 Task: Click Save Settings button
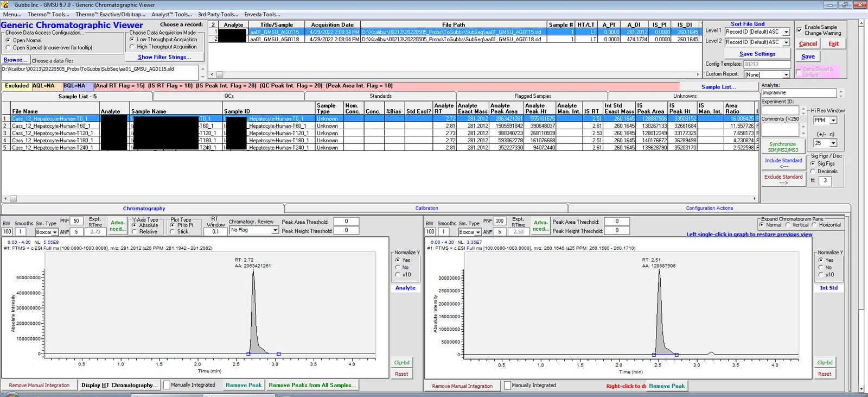coord(757,54)
